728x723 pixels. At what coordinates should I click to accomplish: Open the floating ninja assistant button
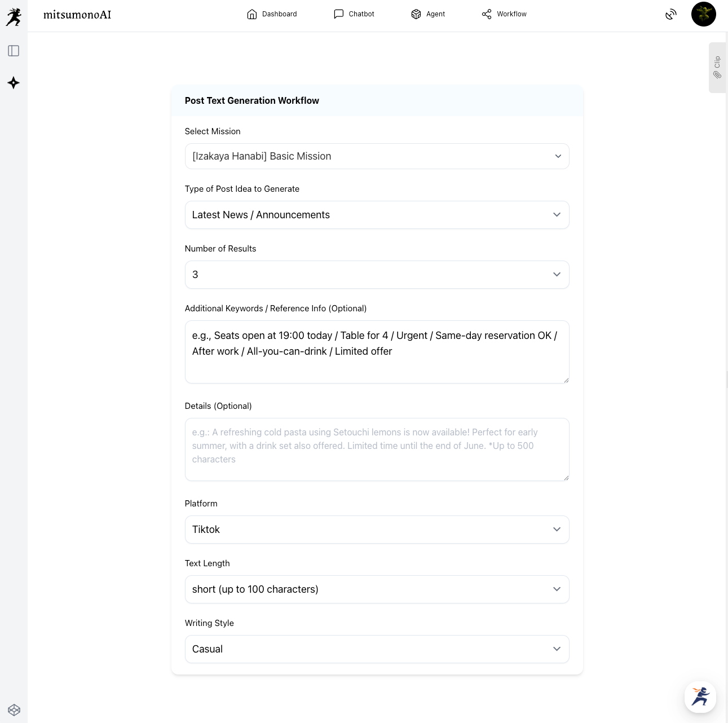tap(700, 696)
